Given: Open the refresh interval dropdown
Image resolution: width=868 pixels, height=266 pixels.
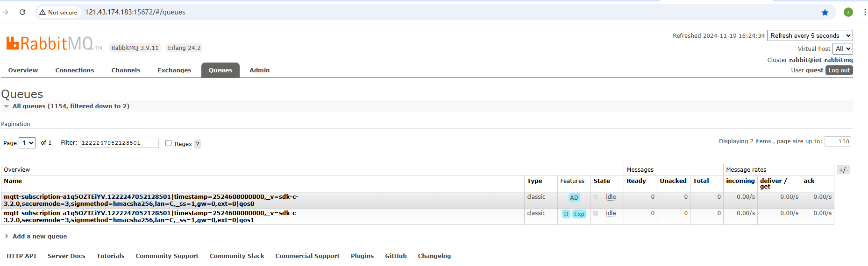Looking at the screenshot, I should point(810,35).
